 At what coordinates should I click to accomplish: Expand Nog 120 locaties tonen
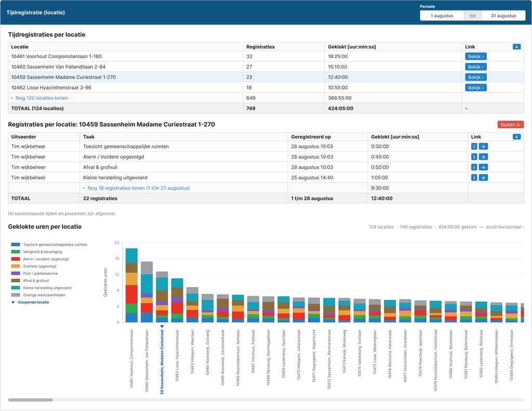(x=42, y=98)
